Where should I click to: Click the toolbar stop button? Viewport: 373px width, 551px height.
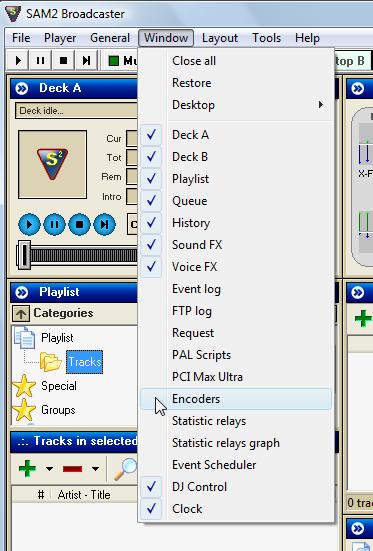(x=63, y=61)
